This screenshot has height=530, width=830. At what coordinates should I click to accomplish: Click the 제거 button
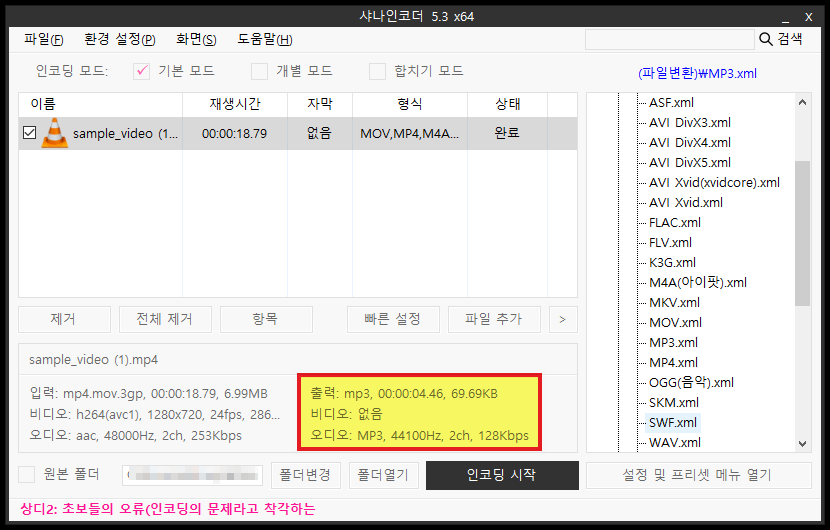(x=65, y=319)
